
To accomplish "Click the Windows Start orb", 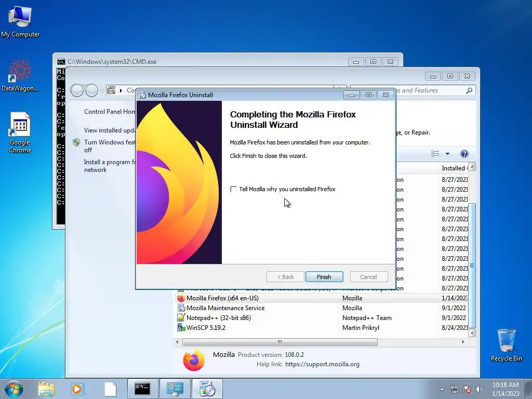I will coord(14,389).
